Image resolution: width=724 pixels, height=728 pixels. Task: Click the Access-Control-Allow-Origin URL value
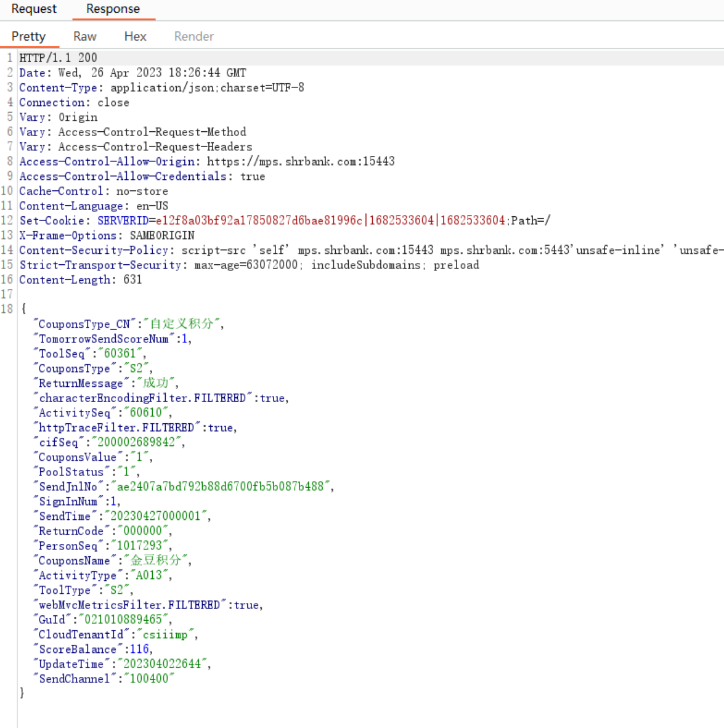300,161
